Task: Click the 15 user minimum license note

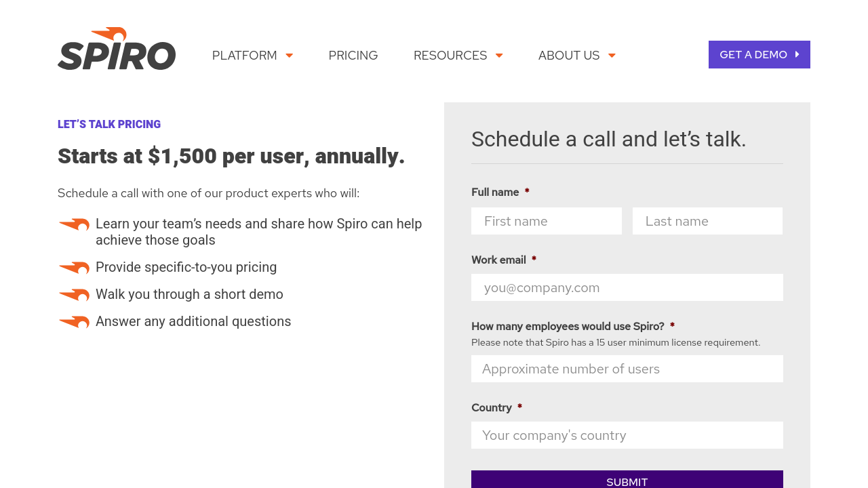Action: point(616,342)
